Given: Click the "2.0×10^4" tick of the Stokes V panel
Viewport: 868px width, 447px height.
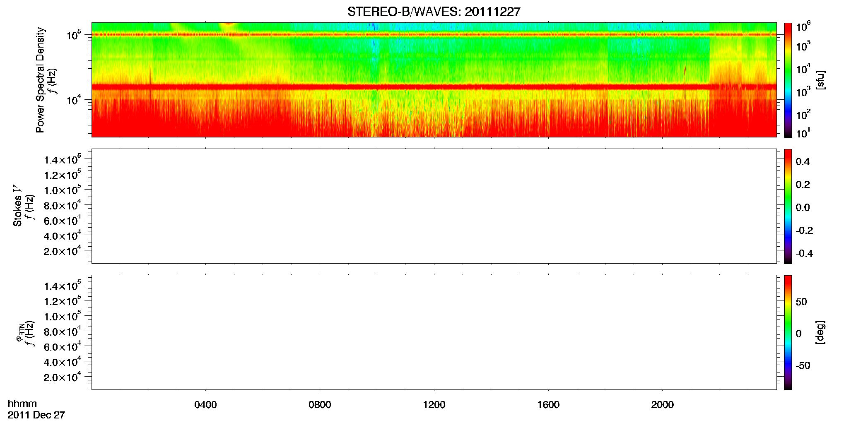Looking at the screenshot, I should (63, 250).
